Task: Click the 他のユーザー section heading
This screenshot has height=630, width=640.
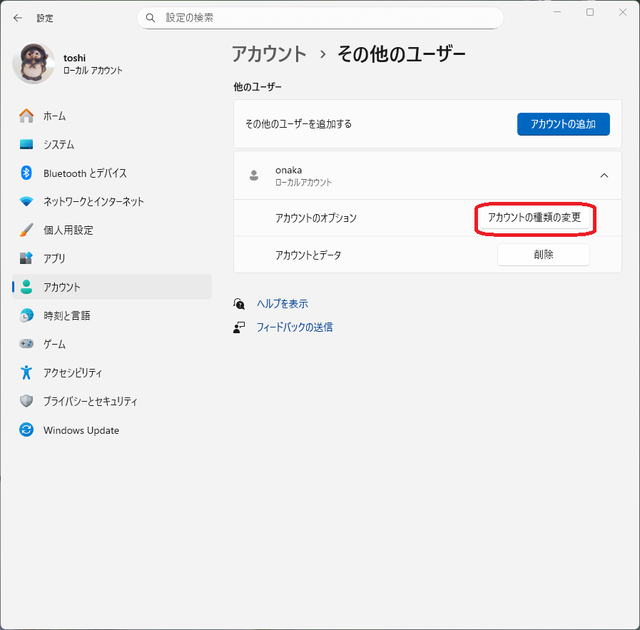Action: point(257,87)
